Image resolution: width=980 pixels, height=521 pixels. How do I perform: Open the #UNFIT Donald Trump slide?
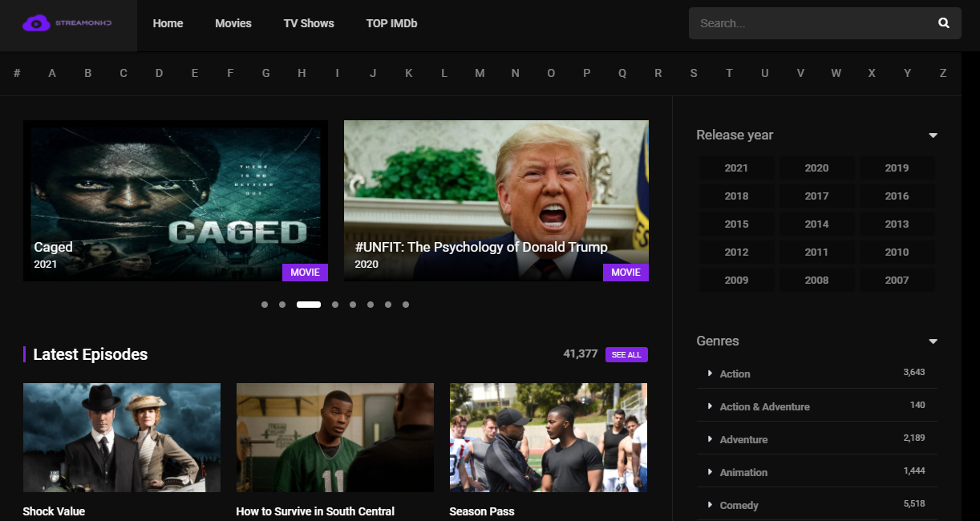click(x=496, y=200)
